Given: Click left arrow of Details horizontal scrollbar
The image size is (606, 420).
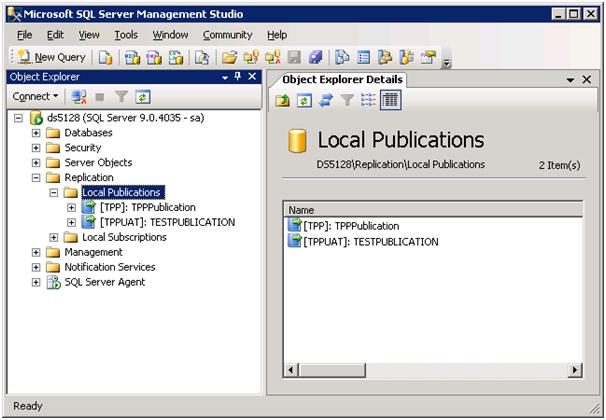Looking at the screenshot, I should point(291,370).
